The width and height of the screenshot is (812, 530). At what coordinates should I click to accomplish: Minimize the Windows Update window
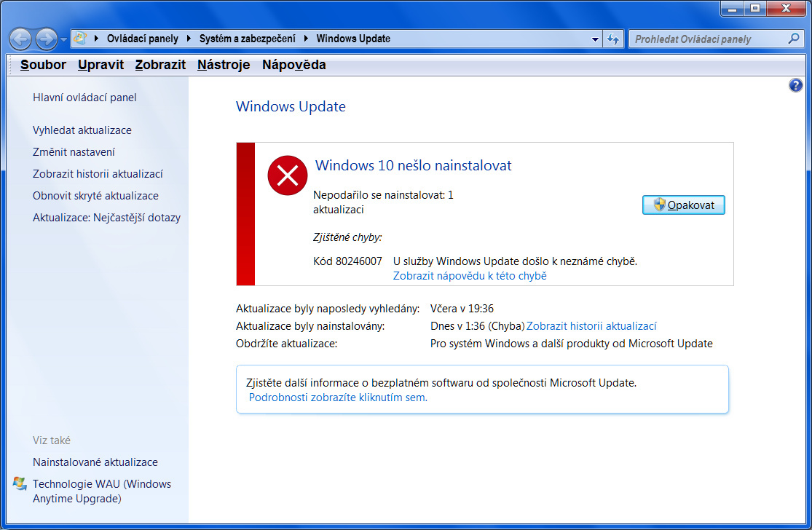click(x=732, y=8)
